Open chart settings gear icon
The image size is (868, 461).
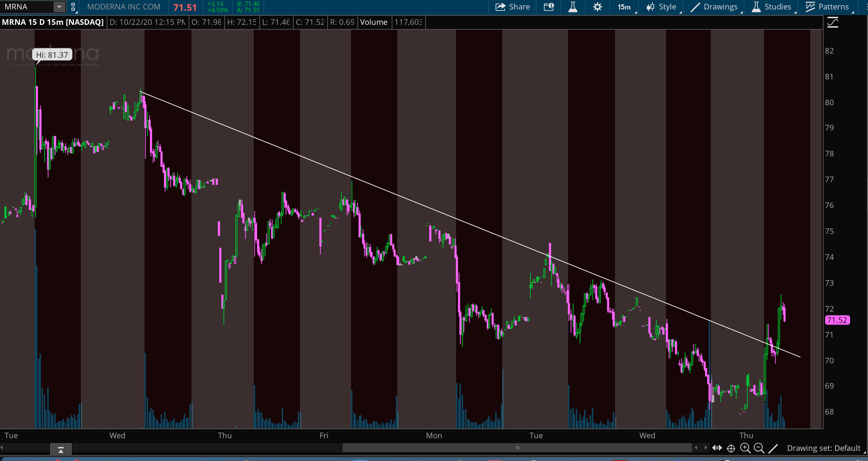tap(597, 7)
